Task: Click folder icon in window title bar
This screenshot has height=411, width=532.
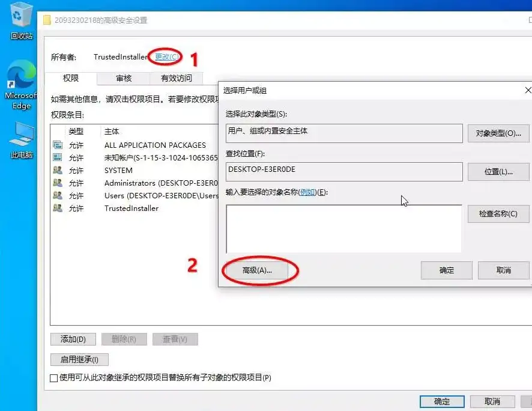Action: click(x=47, y=20)
